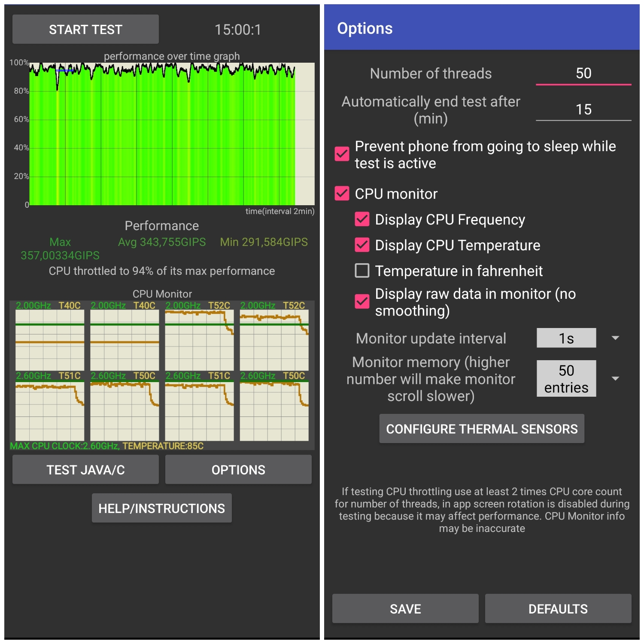Expand the Monitor memory dropdown arrow
The width and height of the screenshot is (644, 644).
point(615,379)
